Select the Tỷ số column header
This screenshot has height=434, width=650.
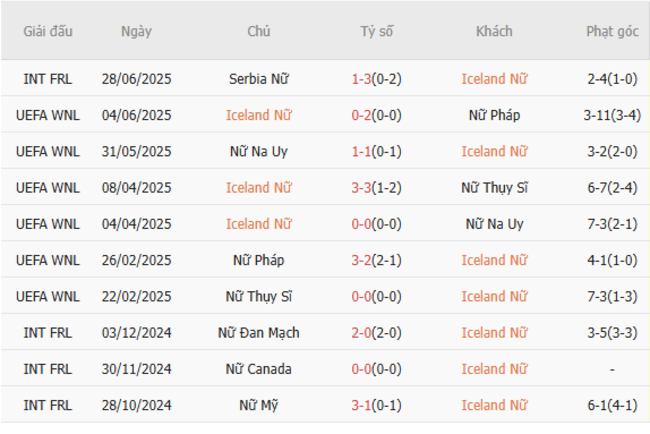click(x=377, y=31)
